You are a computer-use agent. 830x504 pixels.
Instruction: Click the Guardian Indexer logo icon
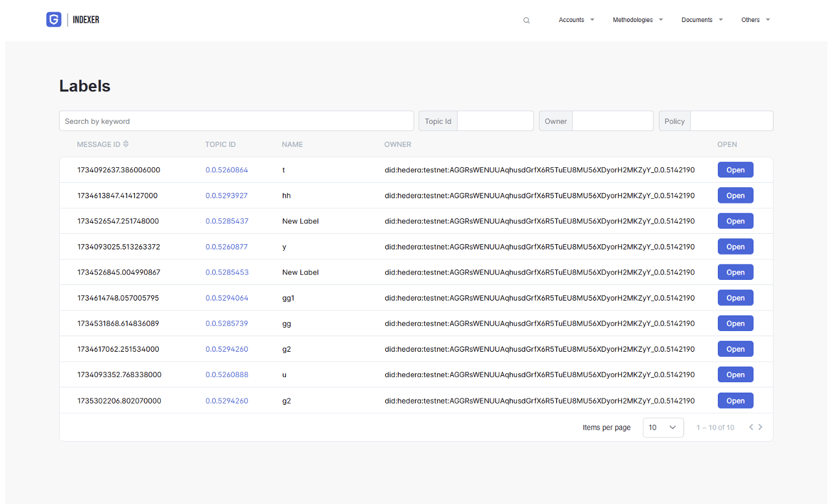point(53,19)
